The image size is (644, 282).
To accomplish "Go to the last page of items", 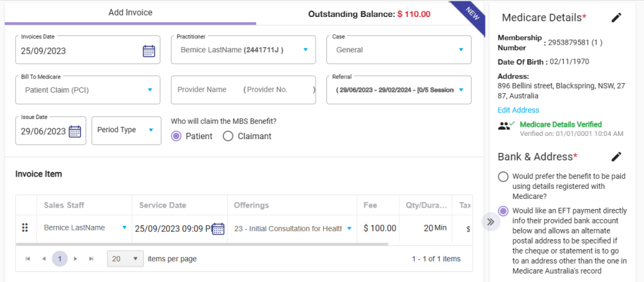I will [91, 259].
